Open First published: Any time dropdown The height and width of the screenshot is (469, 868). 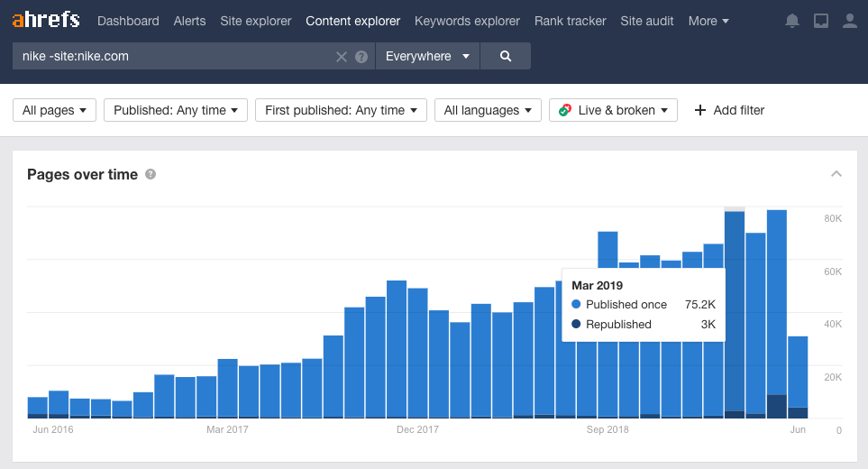[x=341, y=110]
